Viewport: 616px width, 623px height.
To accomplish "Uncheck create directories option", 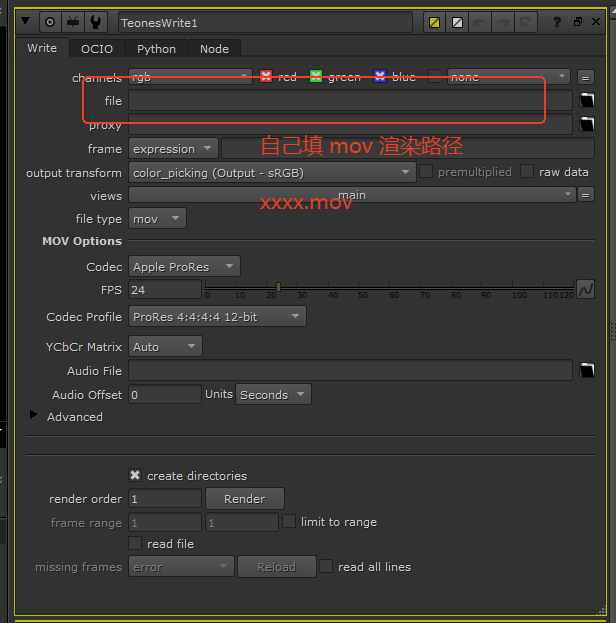I will point(135,476).
